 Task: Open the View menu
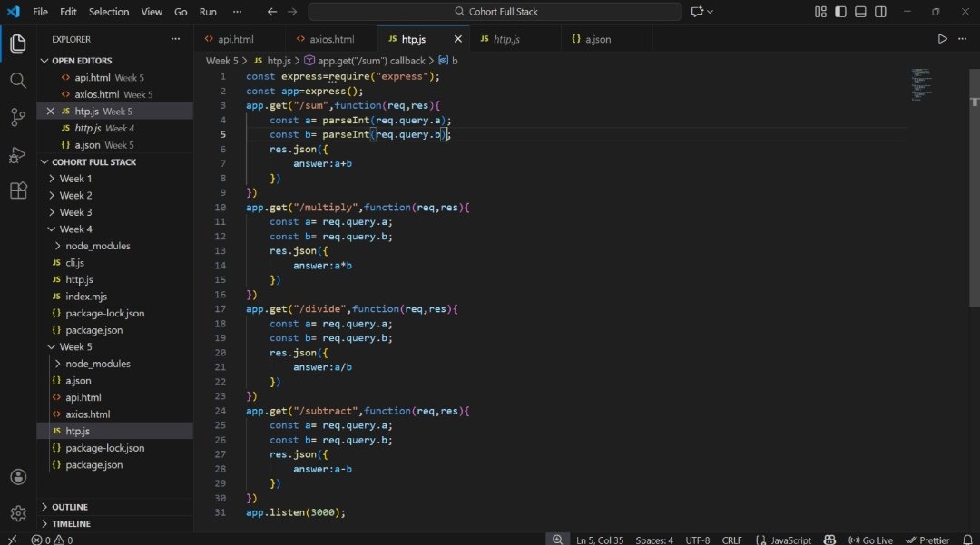[152, 11]
